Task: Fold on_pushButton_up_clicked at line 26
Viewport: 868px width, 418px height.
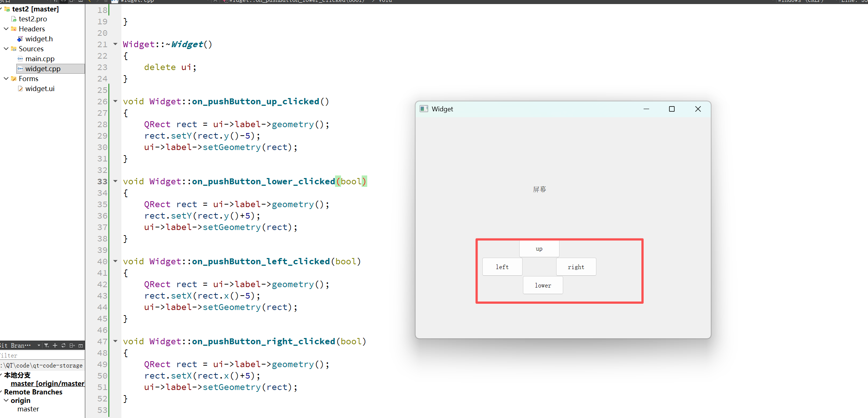Action: coord(115,101)
